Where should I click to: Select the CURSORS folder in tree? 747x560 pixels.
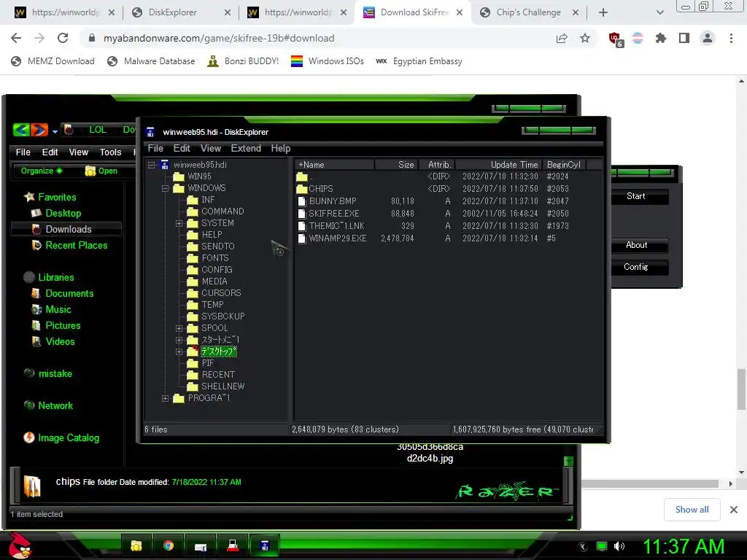pos(221,293)
